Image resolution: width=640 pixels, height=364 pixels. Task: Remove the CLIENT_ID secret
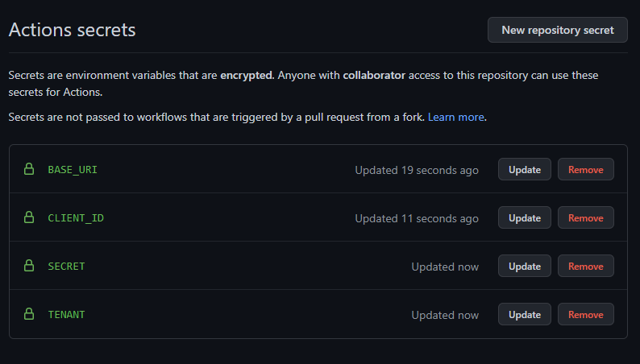click(586, 217)
